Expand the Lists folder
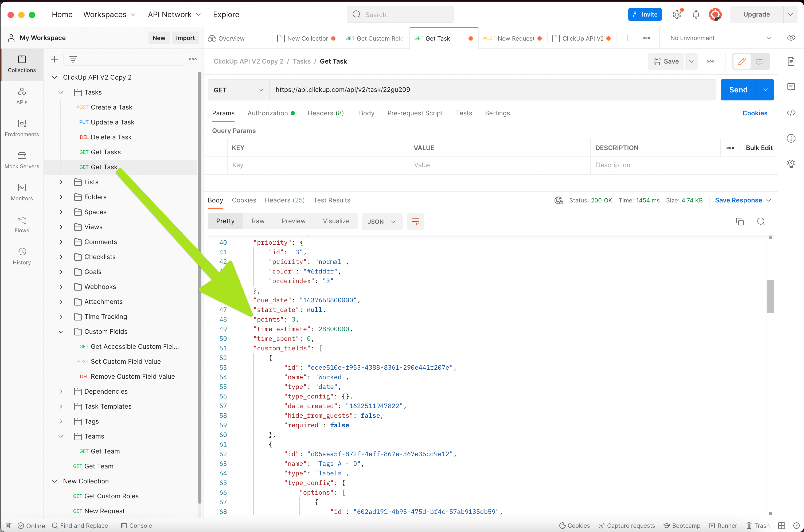This screenshot has height=532, width=804. point(61,182)
